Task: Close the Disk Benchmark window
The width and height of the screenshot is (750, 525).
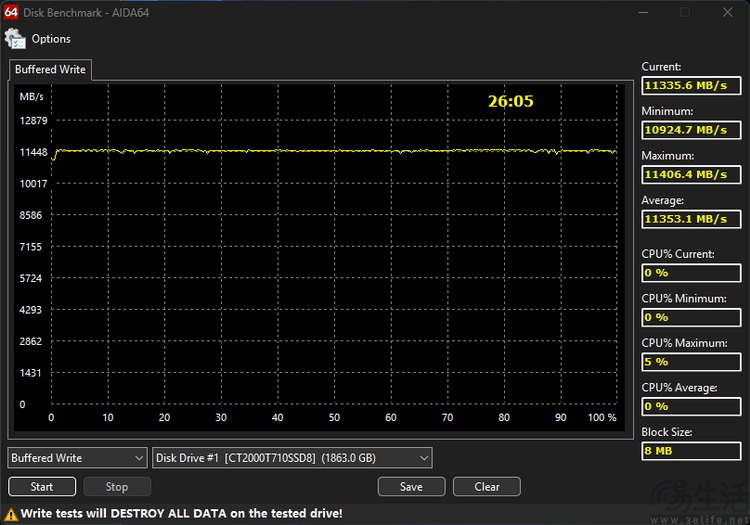Action: [x=727, y=12]
